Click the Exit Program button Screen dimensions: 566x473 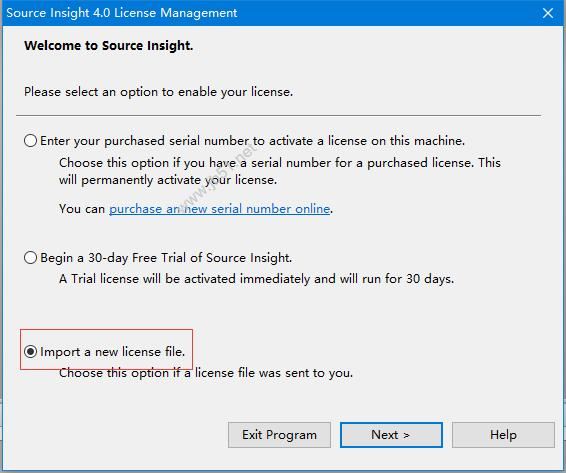tap(279, 435)
